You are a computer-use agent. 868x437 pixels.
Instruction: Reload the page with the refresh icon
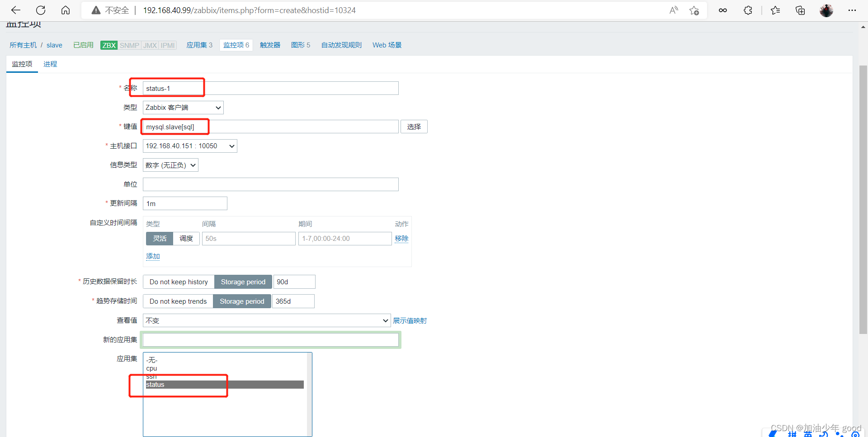click(41, 10)
